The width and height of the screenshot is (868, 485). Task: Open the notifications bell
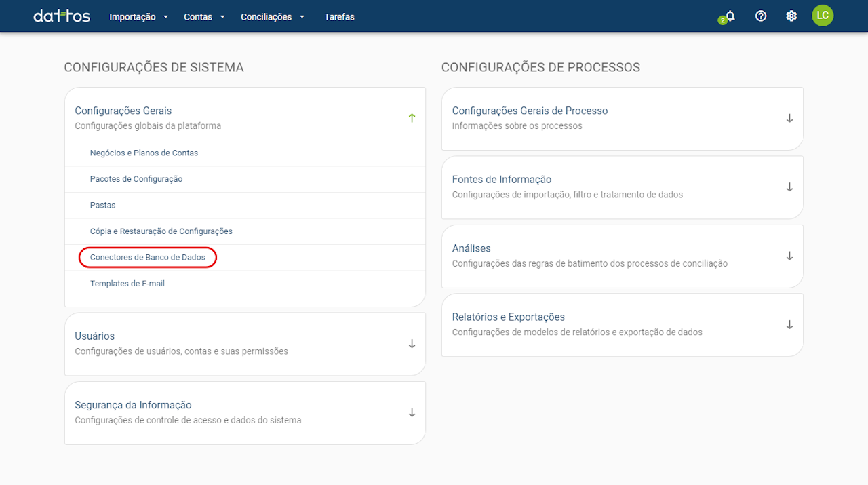click(x=730, y=16)
